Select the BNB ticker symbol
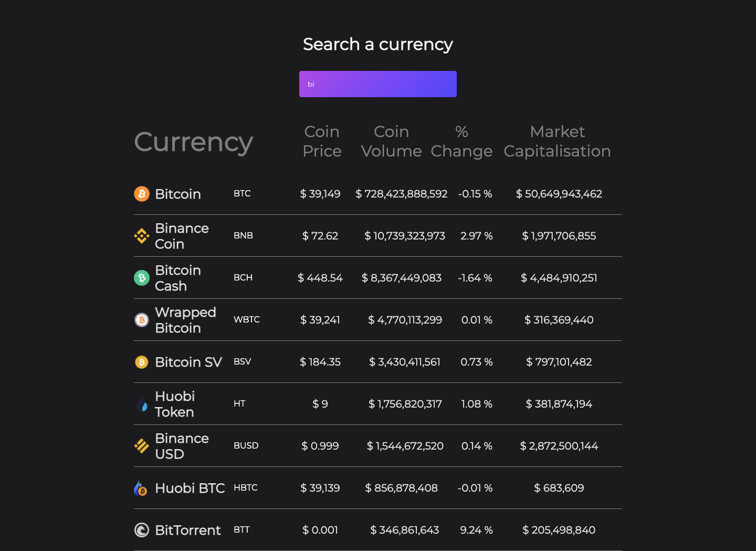 243,235
